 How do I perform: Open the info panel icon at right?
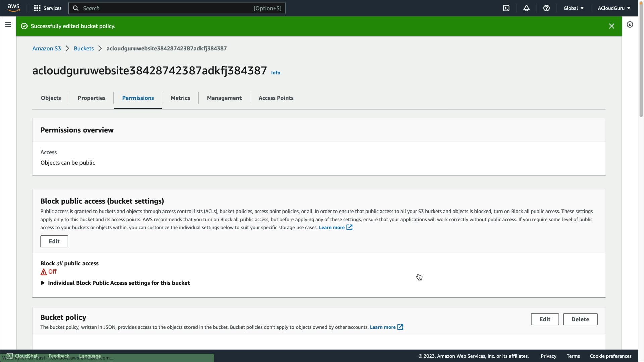630,24
